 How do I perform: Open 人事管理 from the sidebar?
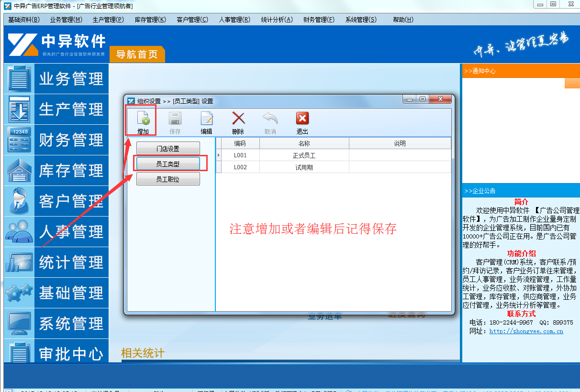(x=56, y=232)
